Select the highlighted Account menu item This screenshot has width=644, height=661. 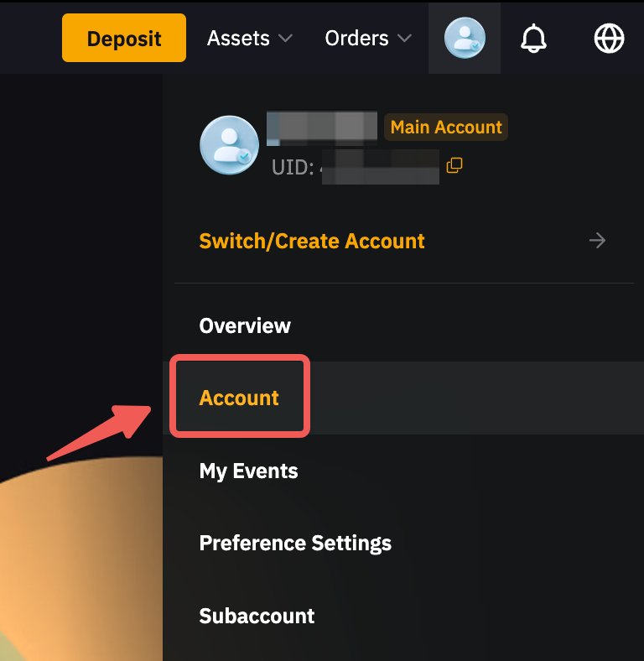(239, 398)
